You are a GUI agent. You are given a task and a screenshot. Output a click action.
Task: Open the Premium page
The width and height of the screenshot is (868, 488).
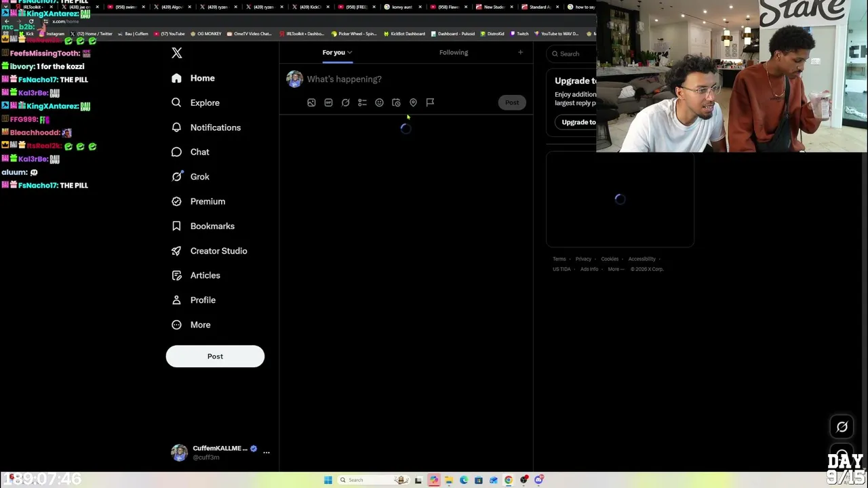click(x=198, y=201)
